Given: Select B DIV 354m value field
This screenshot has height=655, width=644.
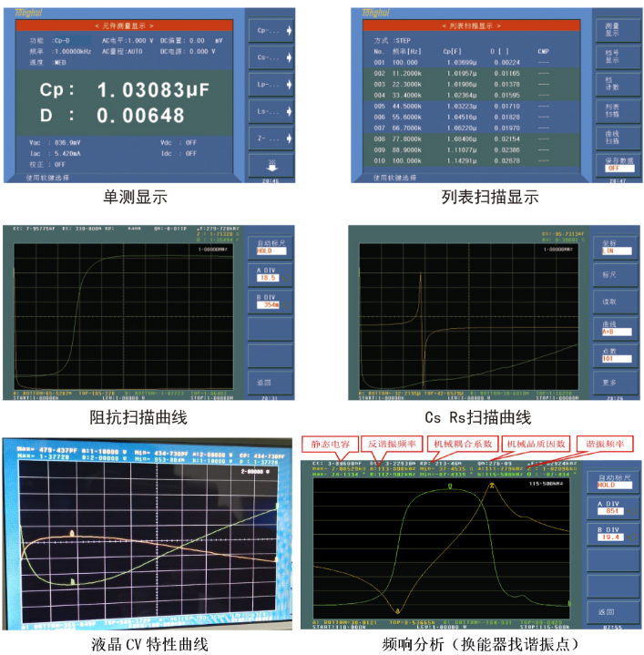Looking at the screenshot, I should [267, 305].
